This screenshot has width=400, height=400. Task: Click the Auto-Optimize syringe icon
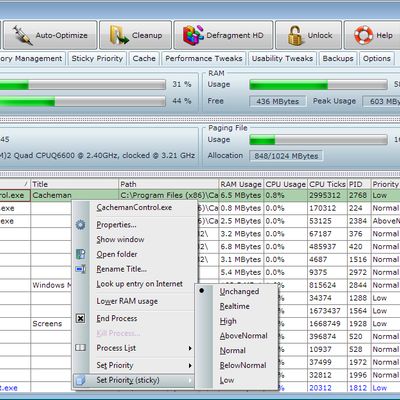tap(22, 35)
